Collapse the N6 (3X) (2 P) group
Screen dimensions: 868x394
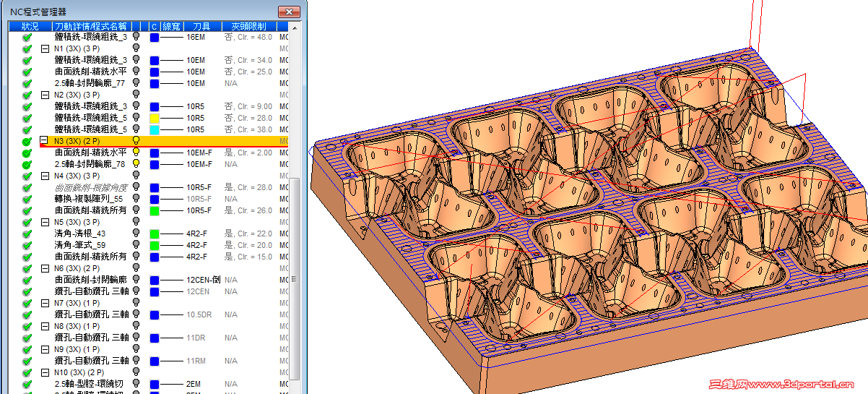pyautogui.click(x=45, y=268)
